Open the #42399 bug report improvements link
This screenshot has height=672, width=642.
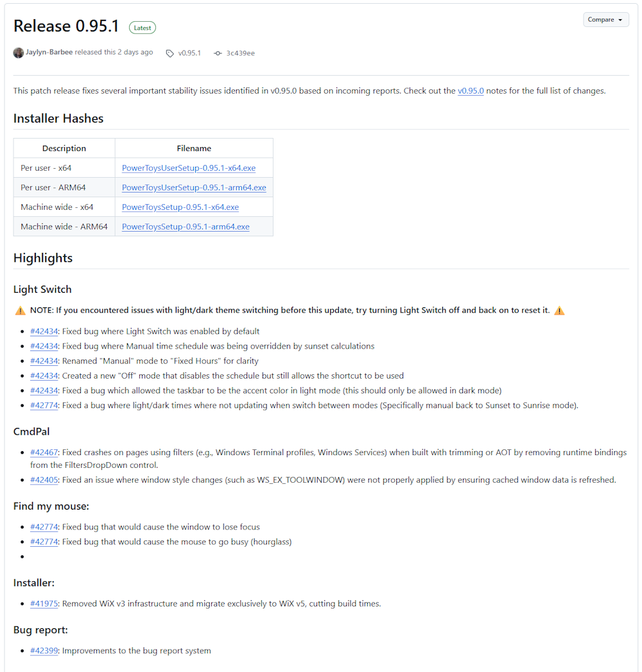pos(44,651)
